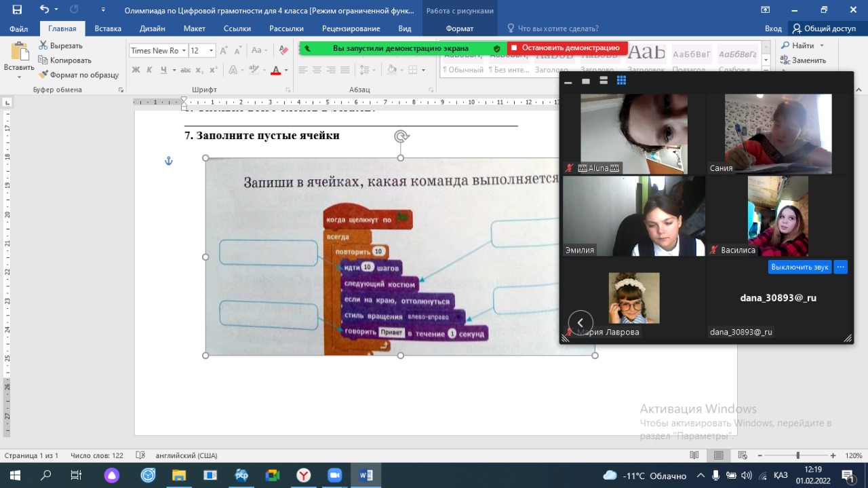The image size is (868, 488).
Task: Save the document using the floppy disk icon
Action: tap(17, 10)
